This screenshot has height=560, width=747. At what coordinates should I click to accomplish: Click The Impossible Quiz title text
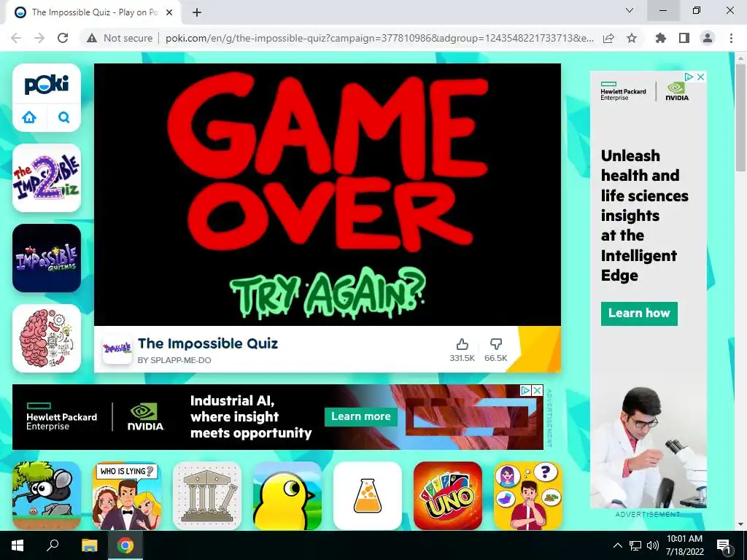coord(208,343)
